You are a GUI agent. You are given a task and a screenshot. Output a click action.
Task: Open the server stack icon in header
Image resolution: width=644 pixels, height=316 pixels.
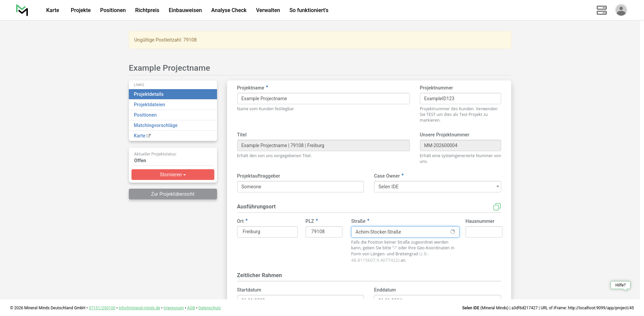[601, 10]
